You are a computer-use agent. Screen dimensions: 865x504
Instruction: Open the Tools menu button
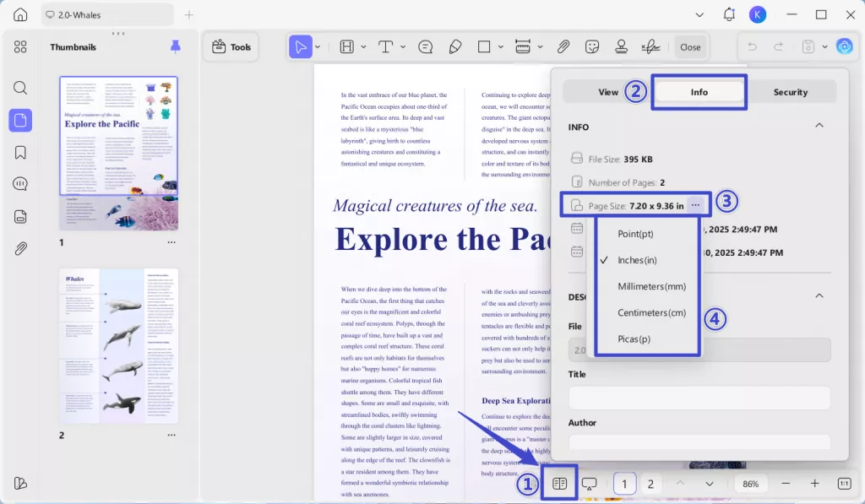tap(231, 47)
